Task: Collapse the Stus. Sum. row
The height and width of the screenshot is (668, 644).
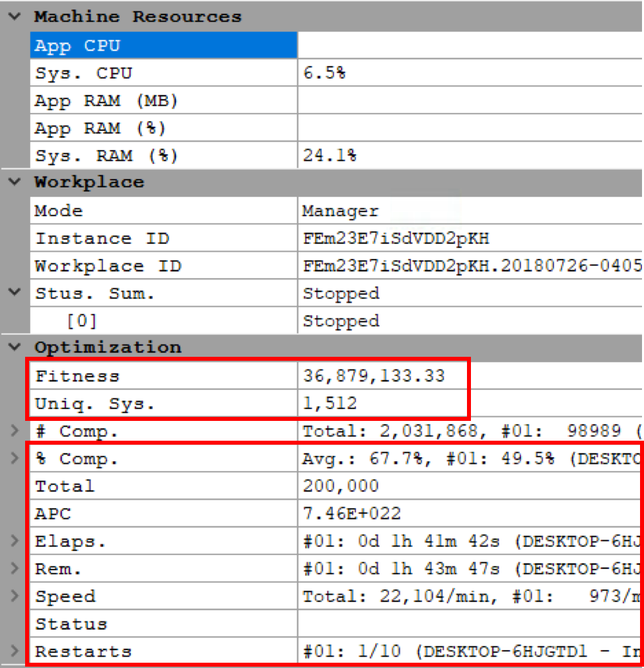Action: point(15,293)
